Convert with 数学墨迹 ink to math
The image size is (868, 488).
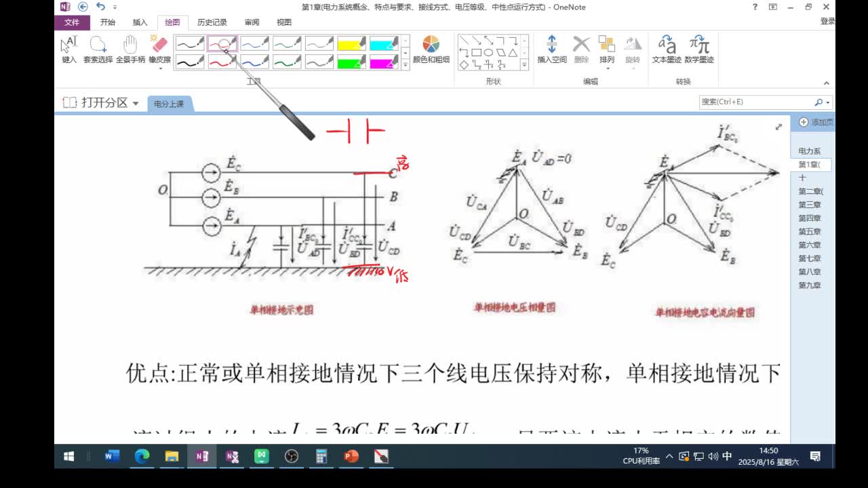(699, 50)
